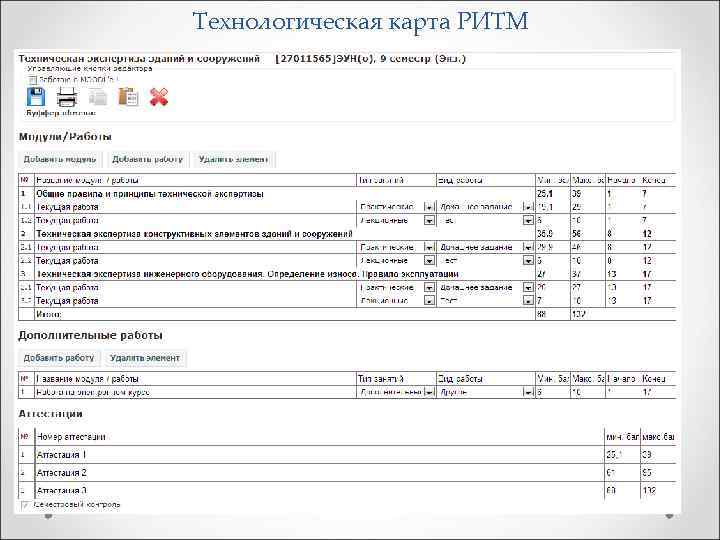
Task: Click the Итого row label
Action: 49,315
